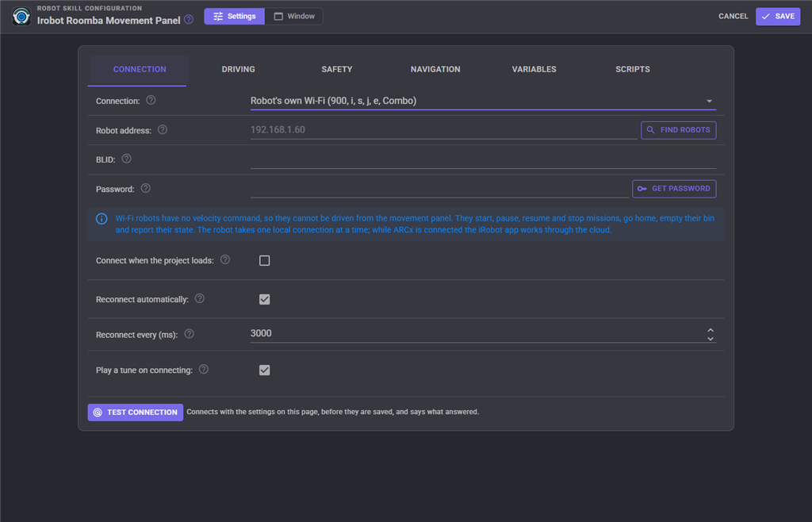Open help for Connect when the project loads
Screen dimensions: 812x522
[x=225, y=259]
